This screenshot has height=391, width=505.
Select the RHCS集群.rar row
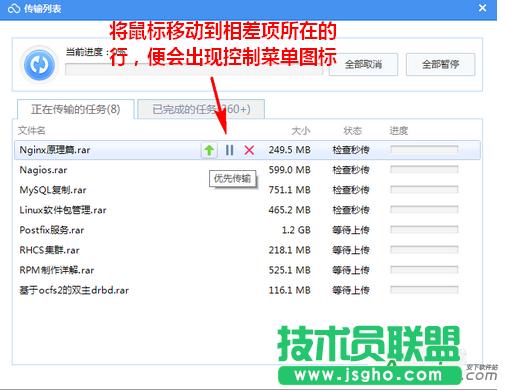coord(247,250)
